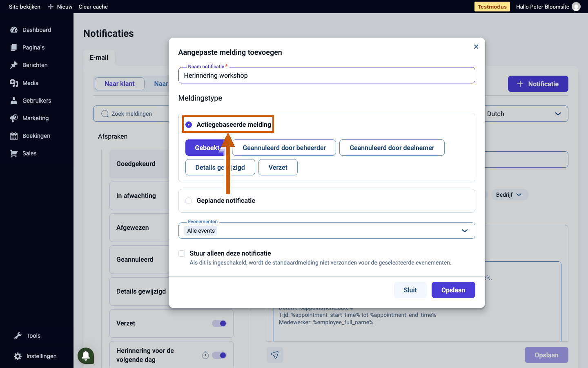The width and height of the screenshot is (588, 368).
Task: Click the Tools wrench icon
Action: pos(18,336)
